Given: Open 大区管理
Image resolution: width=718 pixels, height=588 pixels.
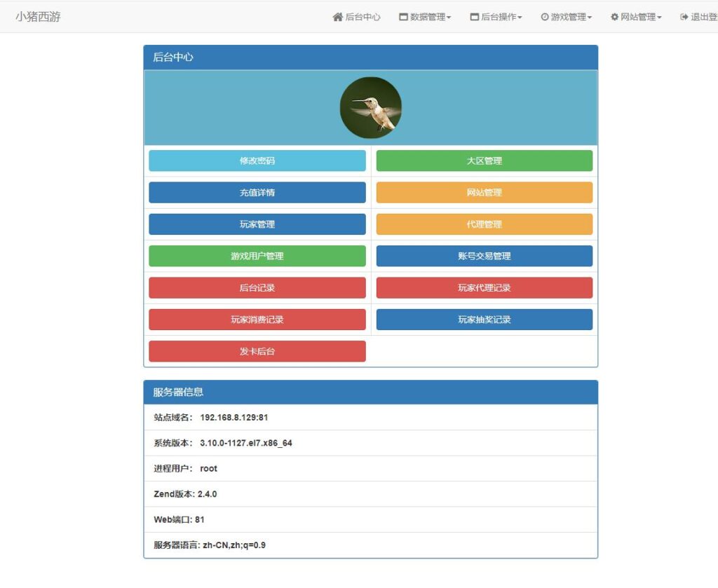Looking at the screenshot, I should point(484,160).
